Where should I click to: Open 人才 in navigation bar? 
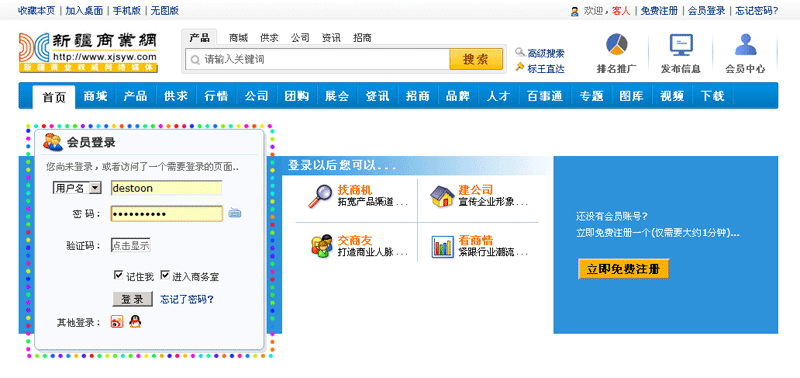498,96
